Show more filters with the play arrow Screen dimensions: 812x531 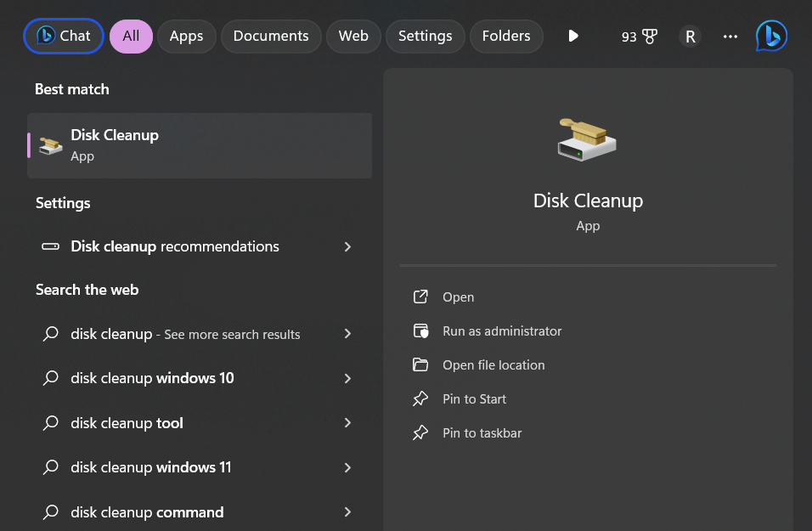pos(573,36)
